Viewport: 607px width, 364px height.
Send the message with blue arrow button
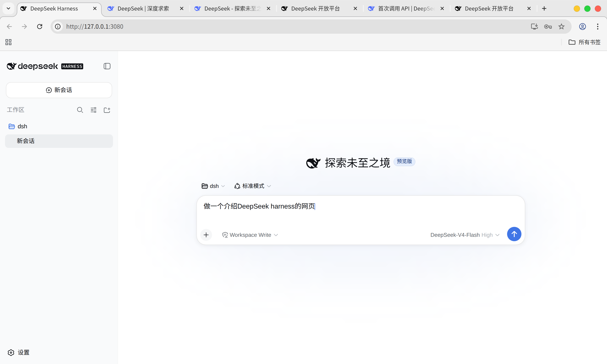click(x=514, y=234)
